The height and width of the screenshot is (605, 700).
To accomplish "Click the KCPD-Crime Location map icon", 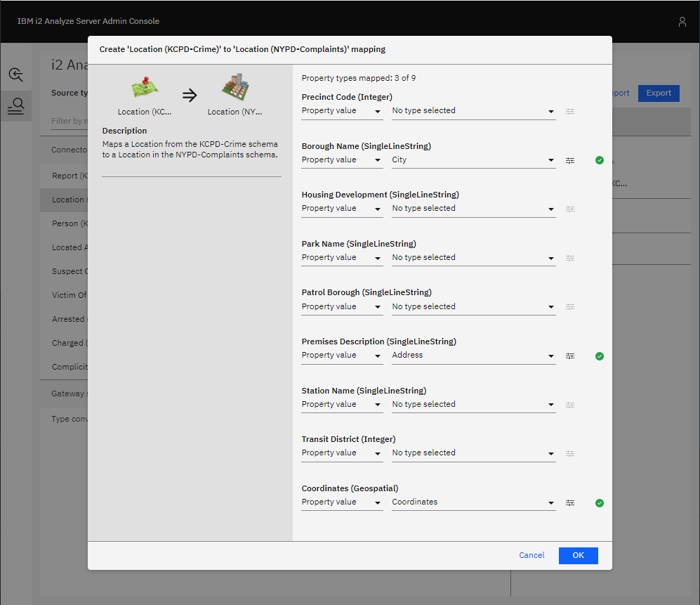I will click(145, 88).
